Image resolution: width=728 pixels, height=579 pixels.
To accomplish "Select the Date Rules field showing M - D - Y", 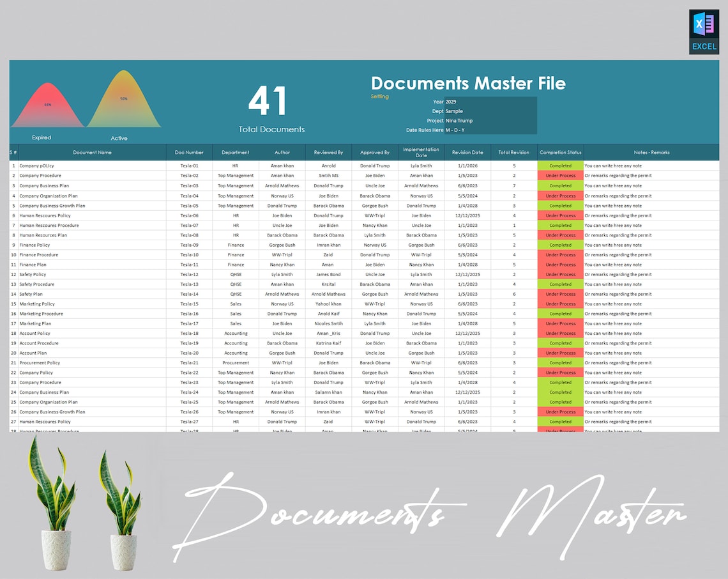I will [x=490, y=130].
